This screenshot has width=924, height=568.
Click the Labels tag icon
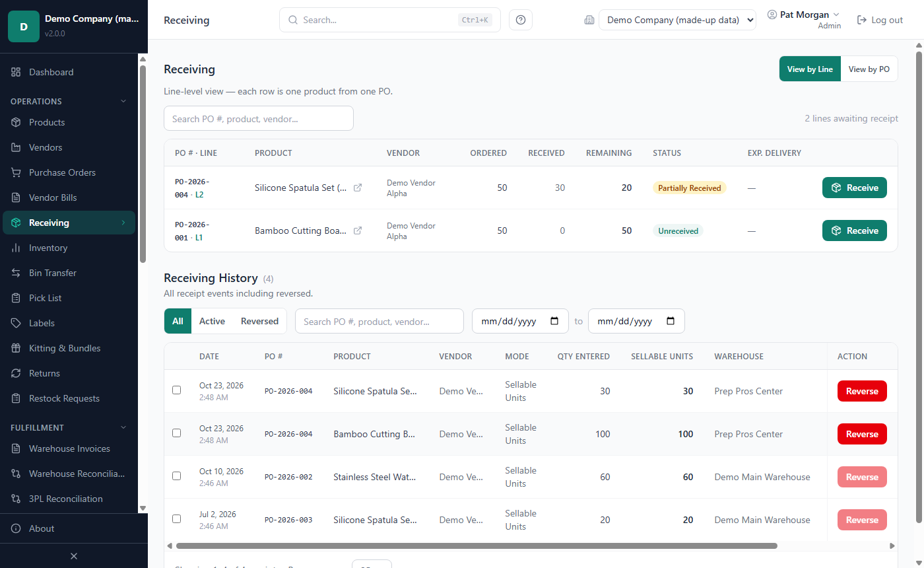16,323
